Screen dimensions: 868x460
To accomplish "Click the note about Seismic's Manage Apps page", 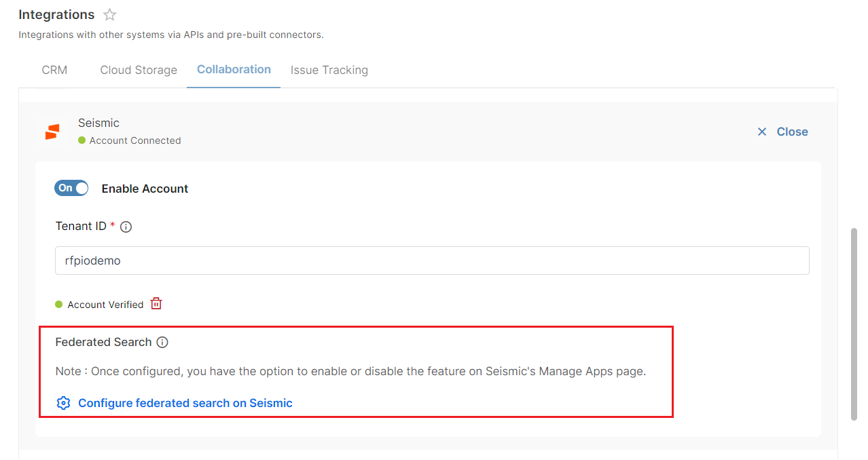I will point(350,372).
